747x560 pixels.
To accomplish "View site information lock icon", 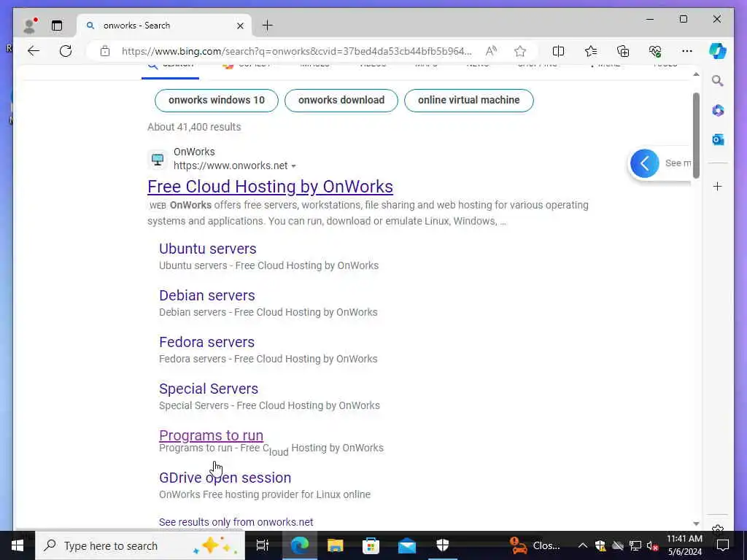I will pos(105,51).
